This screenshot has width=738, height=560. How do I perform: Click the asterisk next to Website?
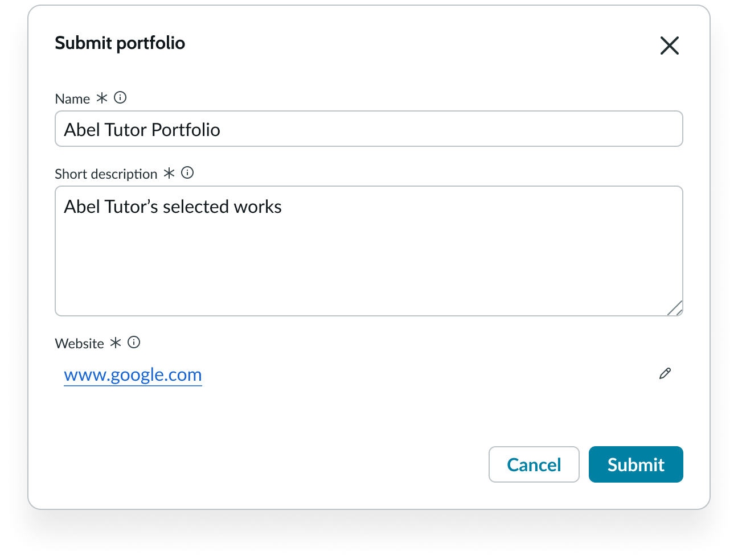116,343
